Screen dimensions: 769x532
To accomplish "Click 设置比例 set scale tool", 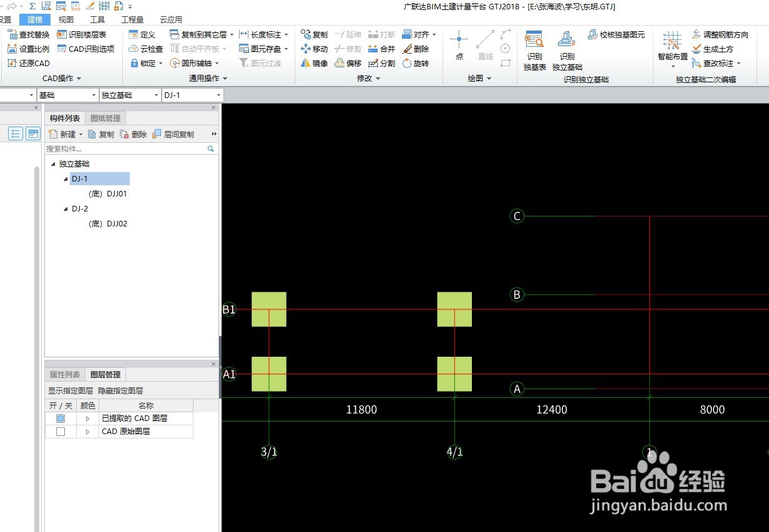I will pos(29,49).
